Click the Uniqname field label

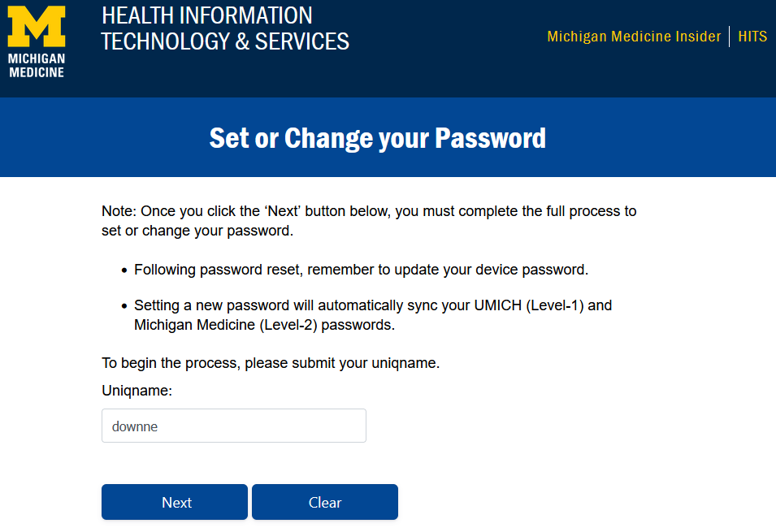[x=137, y=391]
